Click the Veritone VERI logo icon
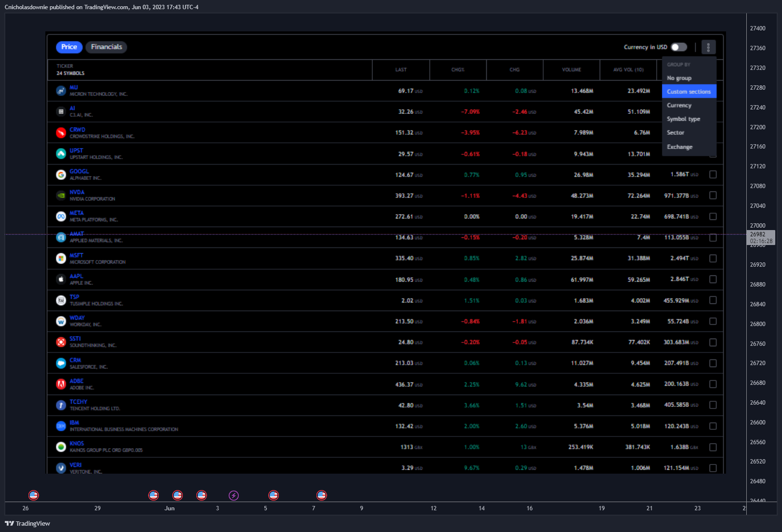 coord(61,468)
